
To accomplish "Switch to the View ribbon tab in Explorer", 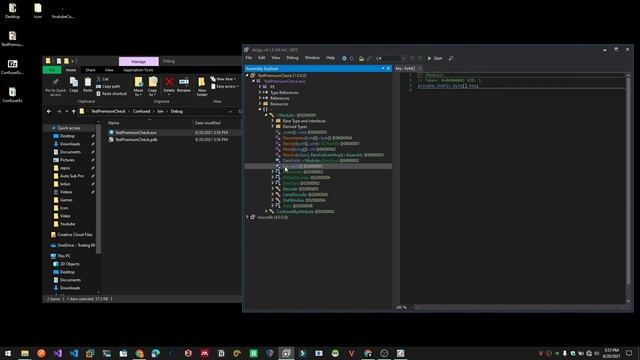I will (109, 70).
